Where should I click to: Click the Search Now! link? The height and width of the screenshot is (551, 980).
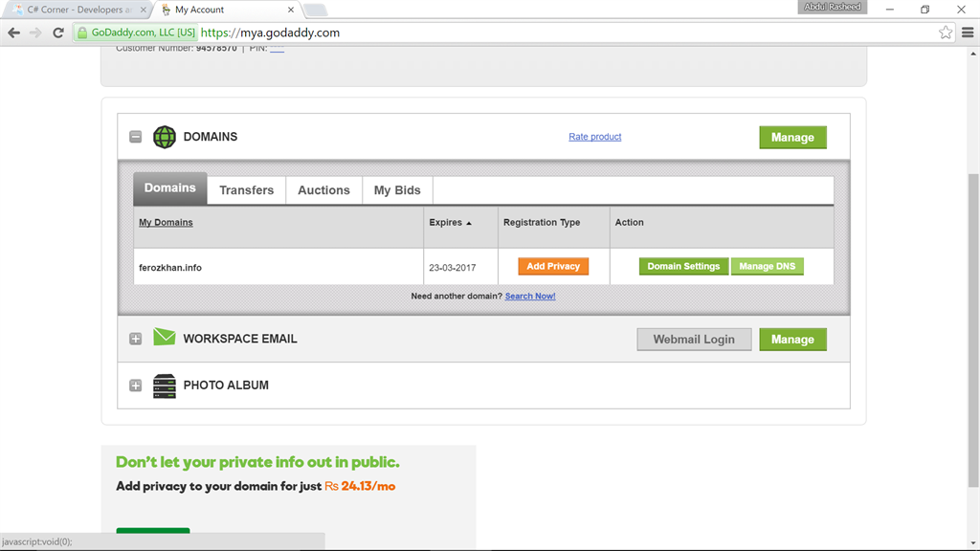(530, 297)
